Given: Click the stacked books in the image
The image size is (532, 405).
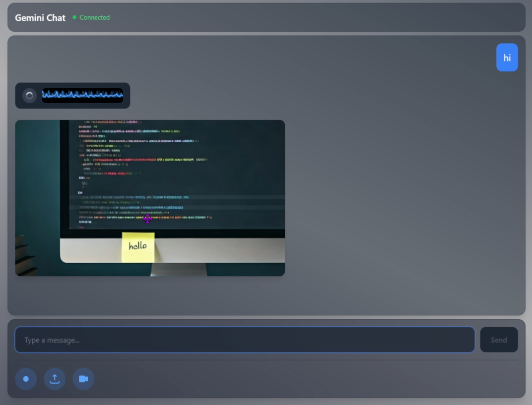Looking at the screenshot, I should coord(25,255).
